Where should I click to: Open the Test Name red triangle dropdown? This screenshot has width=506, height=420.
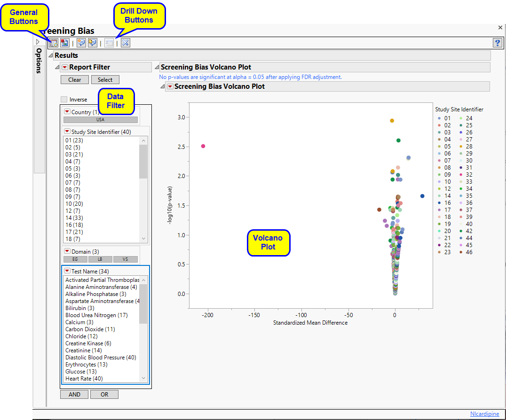click(x=67, y=271)
